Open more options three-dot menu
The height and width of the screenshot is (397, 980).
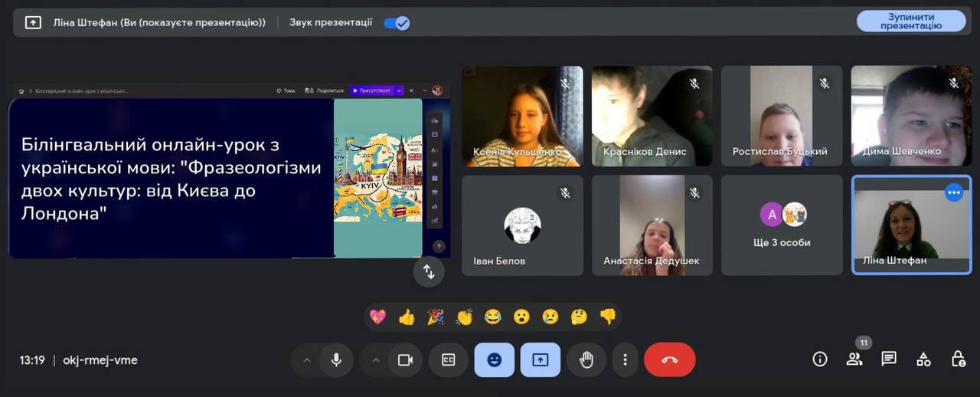(x=626, y=359)
